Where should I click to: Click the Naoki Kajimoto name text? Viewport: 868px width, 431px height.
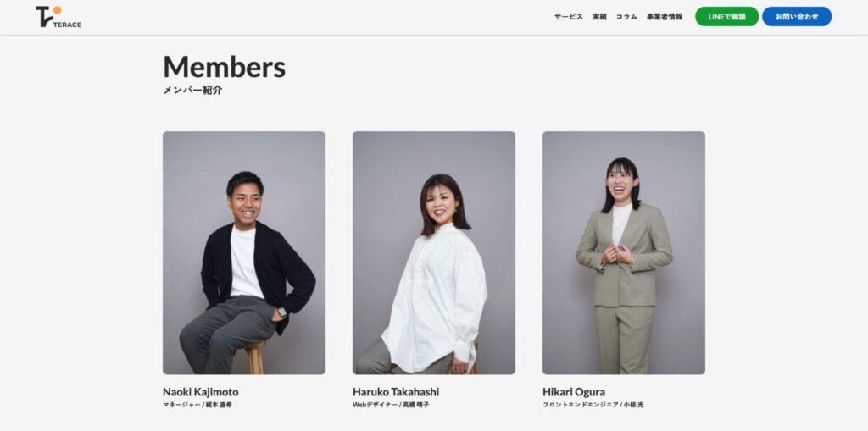point(200,392)
